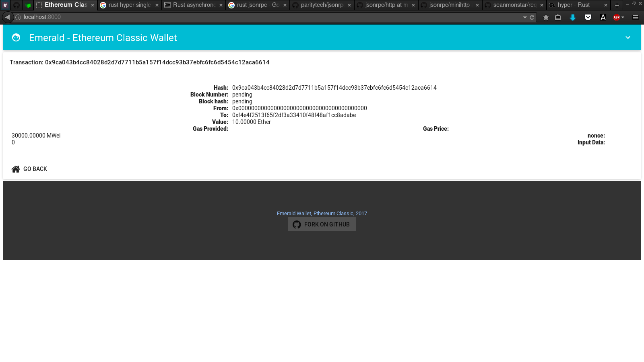Click the 'Input Data:' label

[x=591, y=142]
